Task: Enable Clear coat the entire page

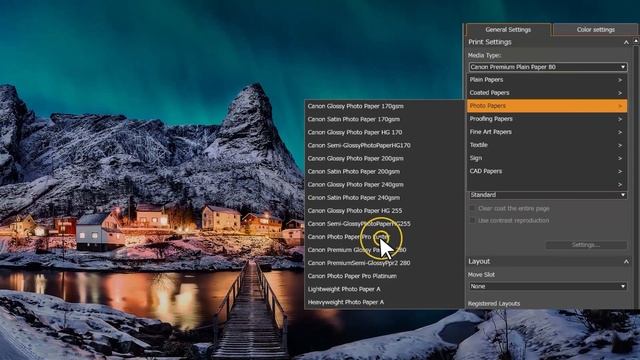Action: click(x=472, y=208)
